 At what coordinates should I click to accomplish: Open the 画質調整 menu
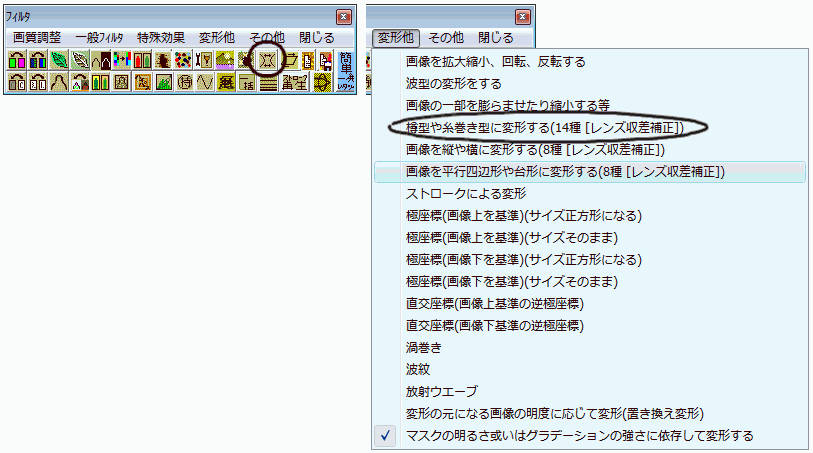point(35,37)
